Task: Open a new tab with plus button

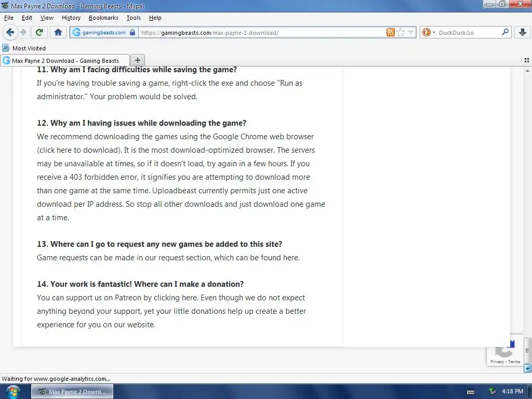Action: tap(137, 60)
